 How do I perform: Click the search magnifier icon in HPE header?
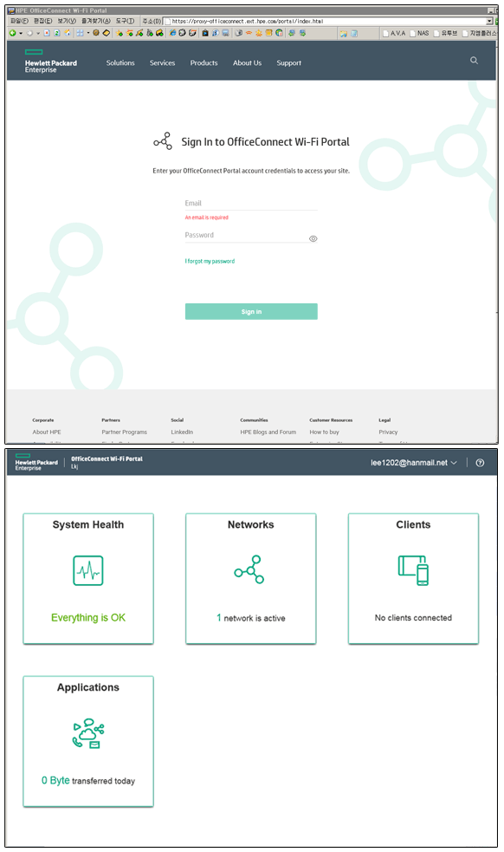tap(475, 61)
